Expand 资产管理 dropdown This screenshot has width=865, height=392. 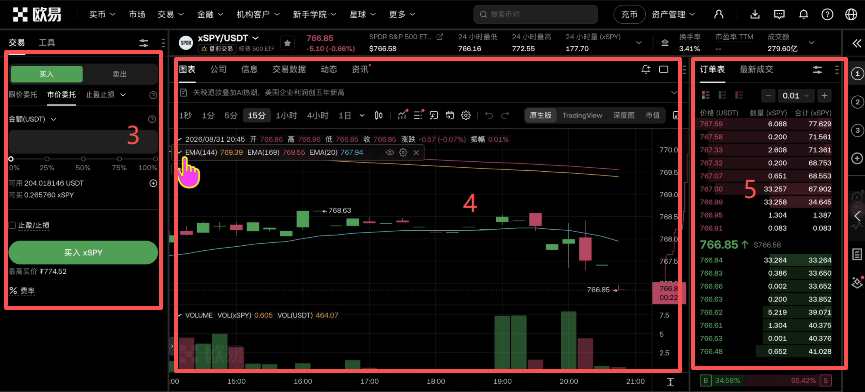pyautogui.click(x=673, y=15)
